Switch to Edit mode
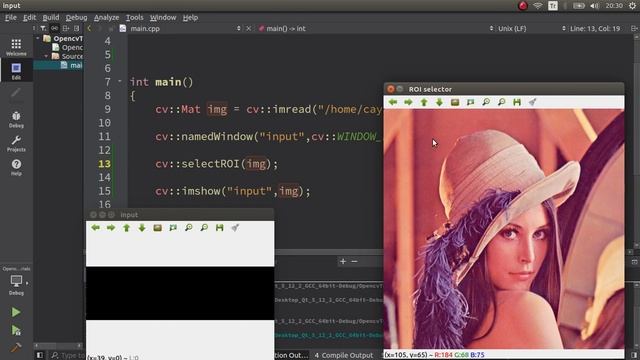Image resolution: width=640 pixels, height=360 pixels. (x=16, y=71)
